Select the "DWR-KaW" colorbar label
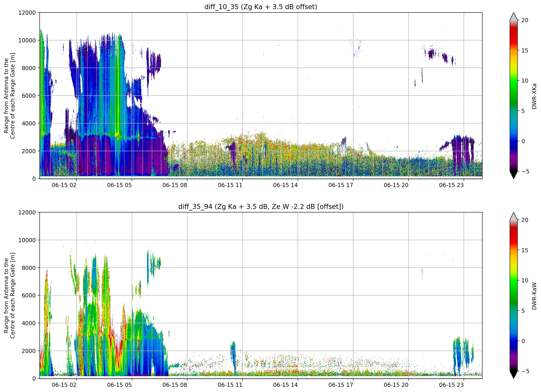This screenshot has height=392, width=541. pyautogui.click(x=534, y=296)
